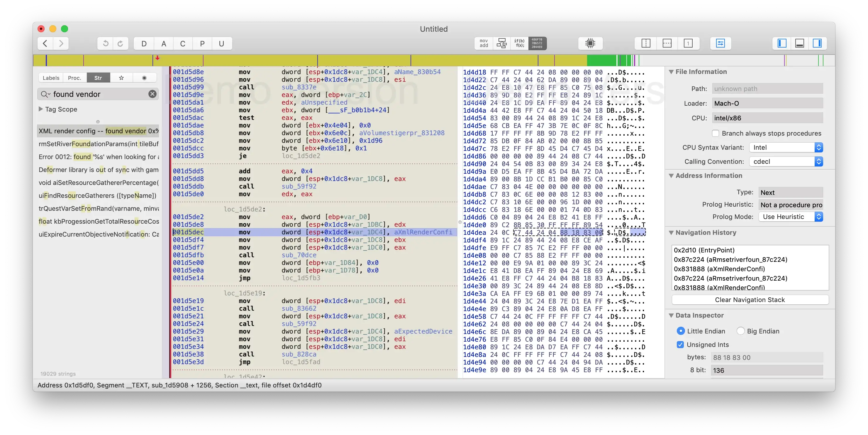Image resolution: width=868 pixels, height=435 pixels.
Task: Open search options magnifier dropdown
Action: click(x=45, y=94)
